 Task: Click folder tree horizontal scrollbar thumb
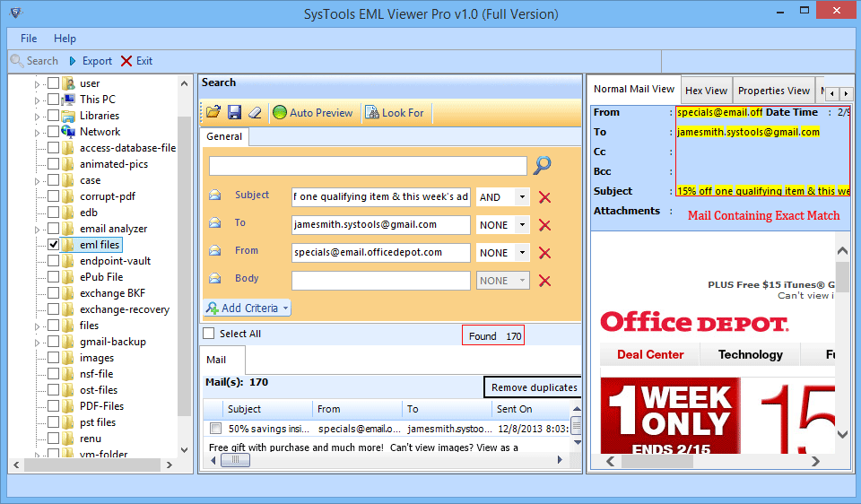[91, 465]
